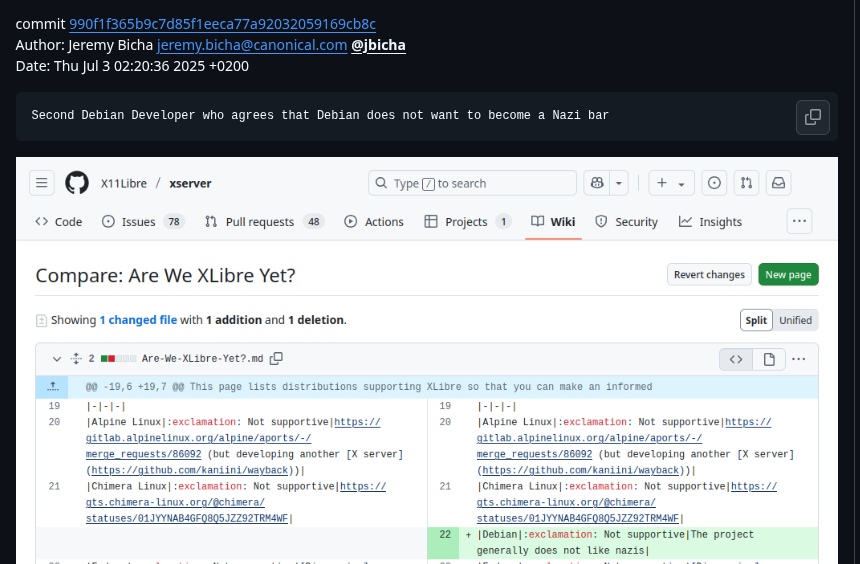860x564 pixels.
Task: Expand all lines with the arrows icon
Action: [76, 359]
